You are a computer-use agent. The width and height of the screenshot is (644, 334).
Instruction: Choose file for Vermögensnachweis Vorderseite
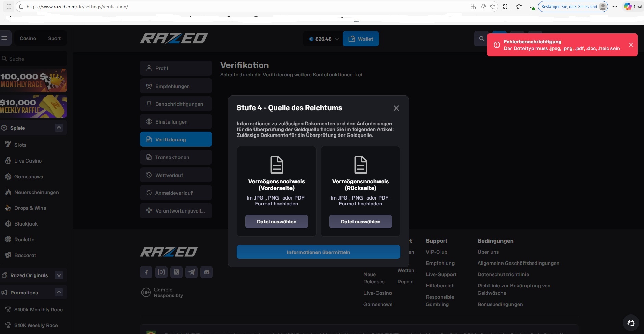coord(276,222)
